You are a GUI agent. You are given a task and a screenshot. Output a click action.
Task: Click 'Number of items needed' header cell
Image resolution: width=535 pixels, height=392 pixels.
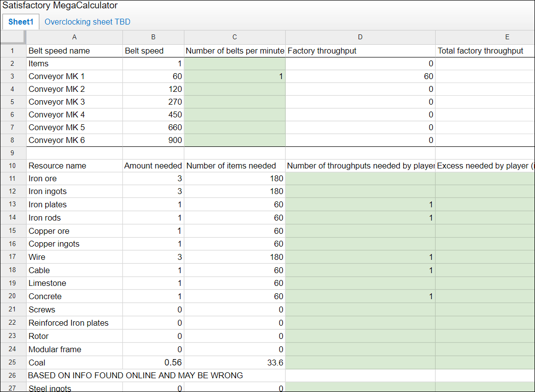coord(235,166)
